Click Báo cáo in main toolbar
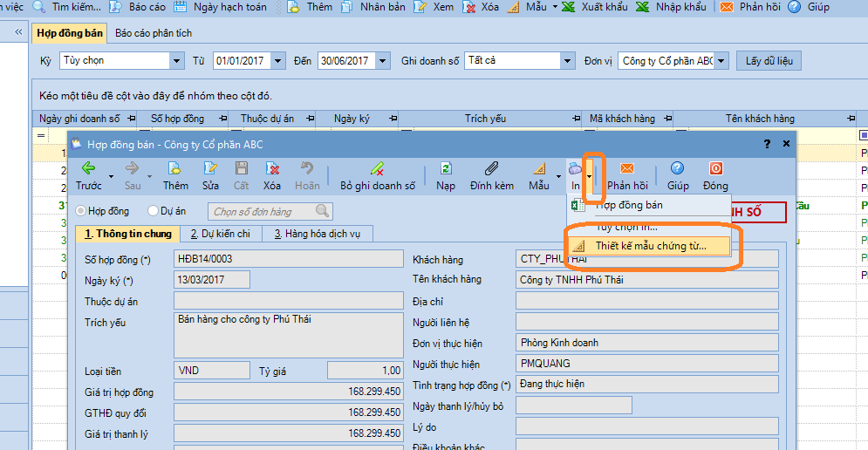The image size is (868, 450). tap(137, 7)
